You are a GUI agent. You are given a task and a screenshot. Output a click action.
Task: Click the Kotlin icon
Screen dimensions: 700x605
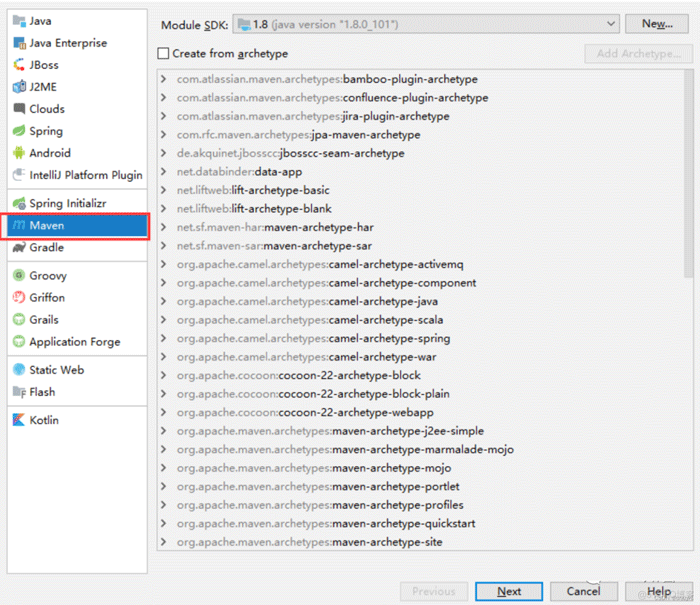19,420
